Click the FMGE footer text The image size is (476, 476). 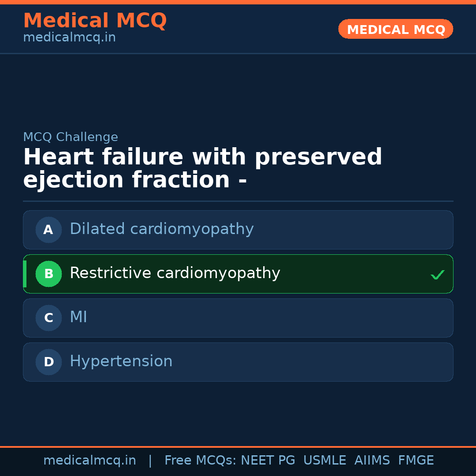(x=416, y=460)
